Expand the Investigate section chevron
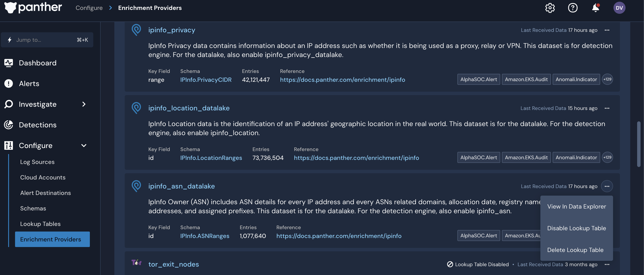The height and width of the screenshot is (275, 644). [84, 104]
